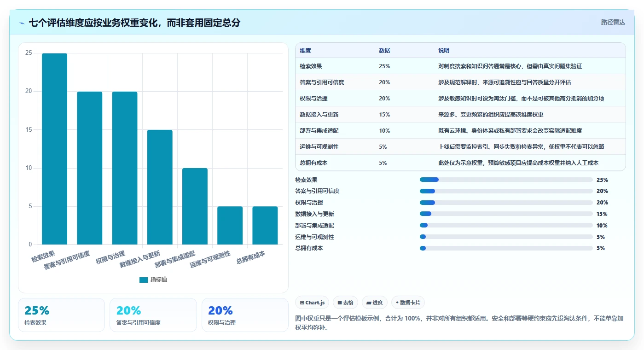
Task: Open the 25% 检索效果 data card
Action: [x=61, y=315]
